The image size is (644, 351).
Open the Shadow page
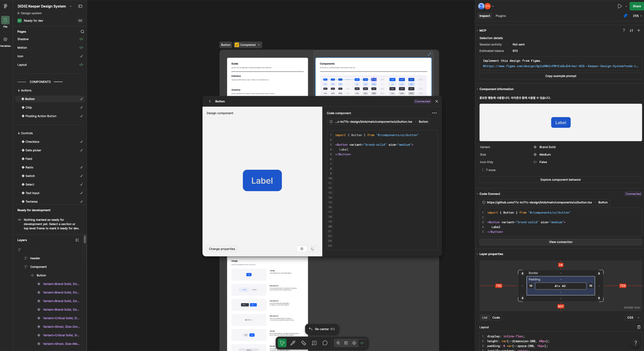click(50, 39)
